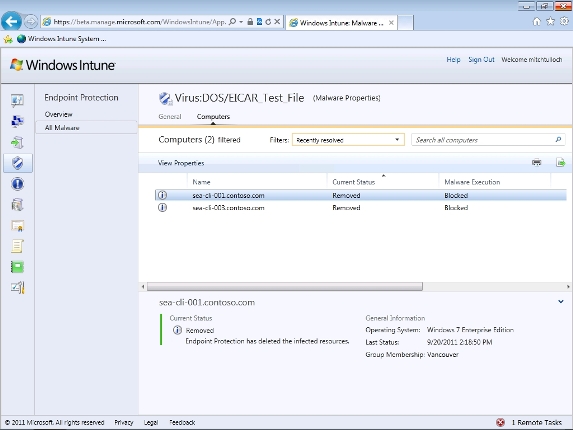
Task: Click View Properties command
Action: click(181, 163)
